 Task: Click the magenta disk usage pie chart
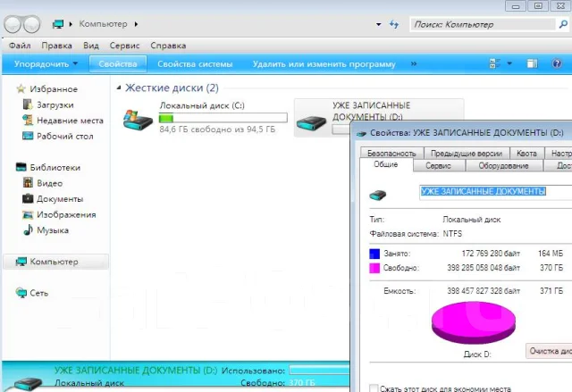[474, 322]
